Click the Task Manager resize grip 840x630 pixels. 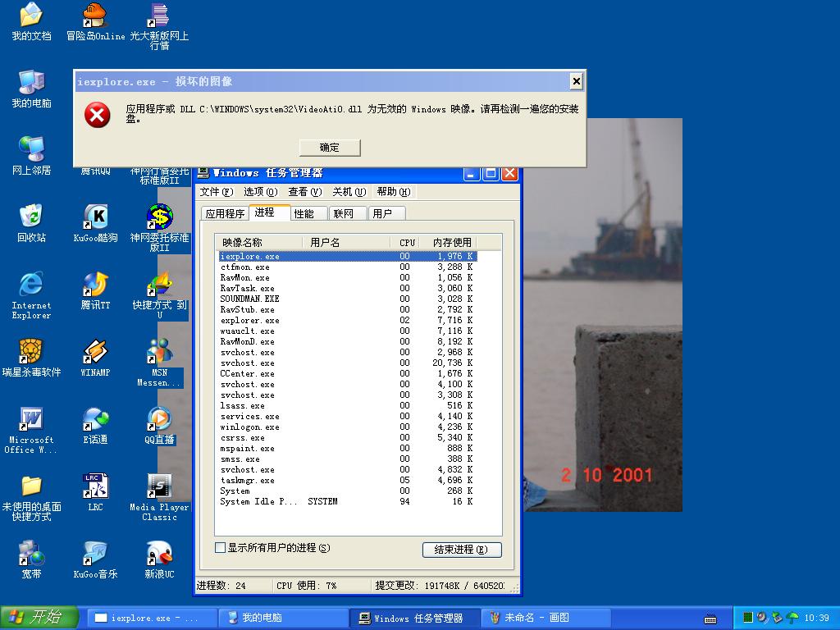tap(515, 588)
